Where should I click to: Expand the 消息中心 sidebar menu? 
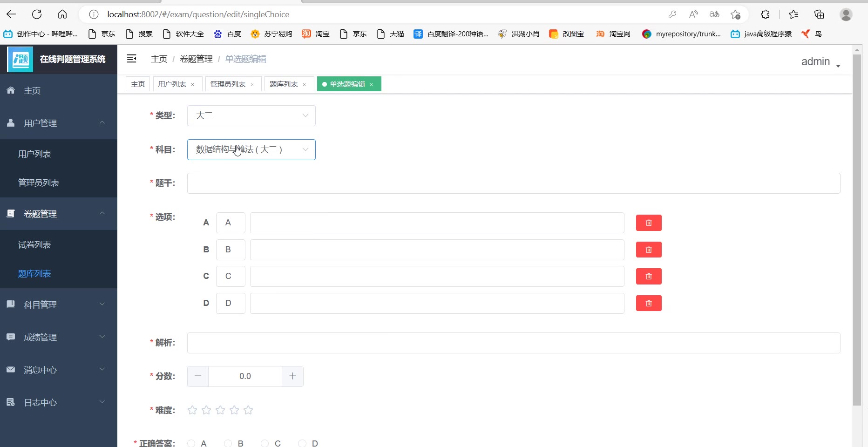click(x=59, y=370)
